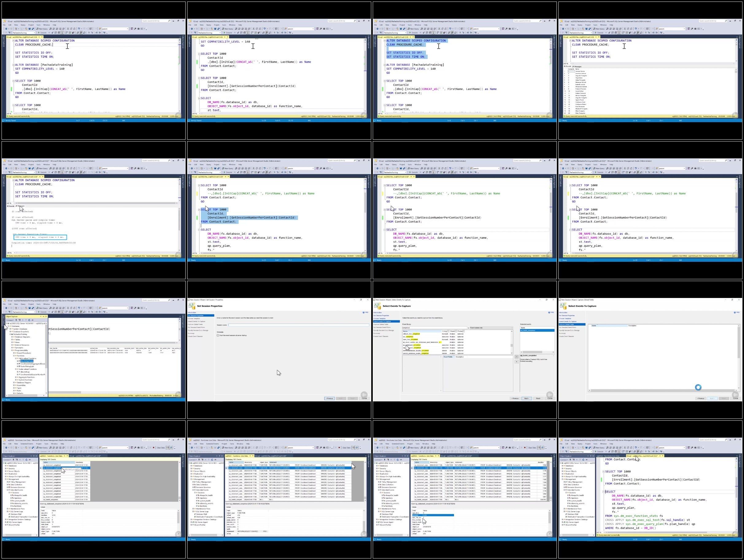Open the Channel column filter in event library
Viewport: 744px width, 560px height.
tap(456, 331)
